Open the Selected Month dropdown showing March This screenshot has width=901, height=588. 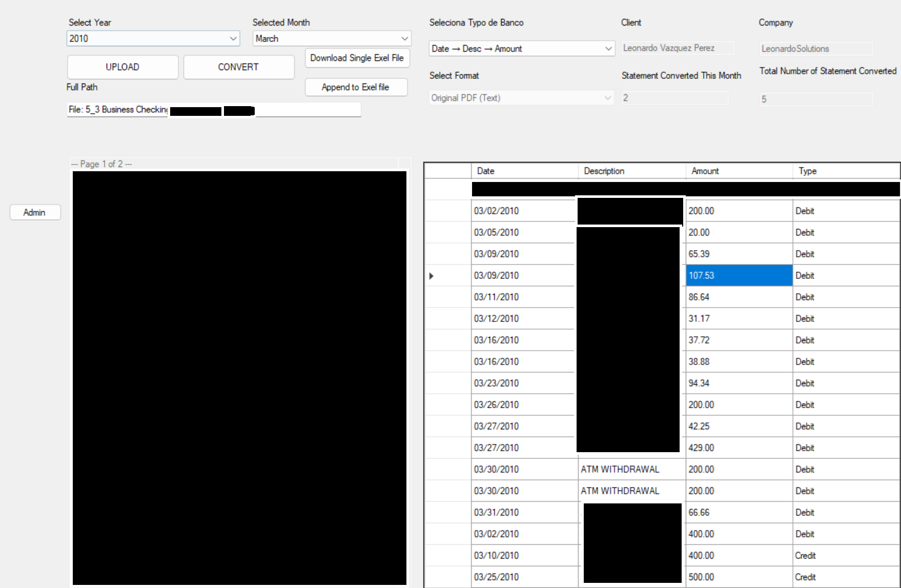[x=332, y=38]
